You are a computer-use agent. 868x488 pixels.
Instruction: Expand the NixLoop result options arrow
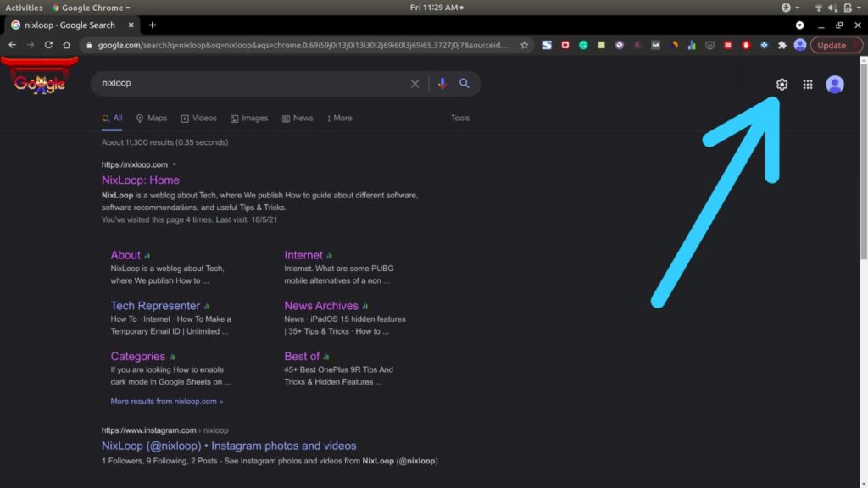[175, 164]
